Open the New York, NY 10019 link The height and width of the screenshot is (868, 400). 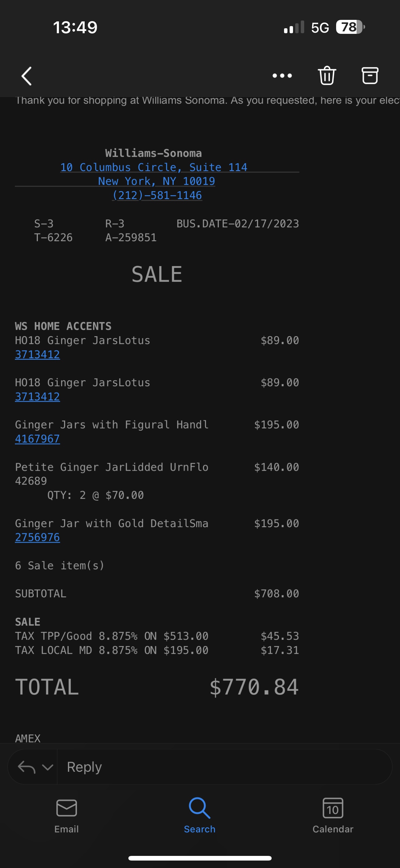click(x=157, y=181)
